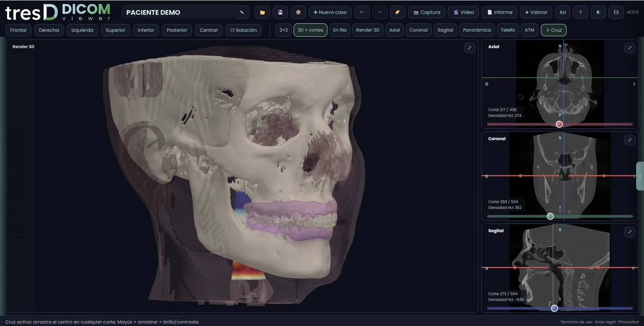Expand the Coronal view to fullscreen
The height and width of the screenshot is (326, 644).
[x=630, y=140]
